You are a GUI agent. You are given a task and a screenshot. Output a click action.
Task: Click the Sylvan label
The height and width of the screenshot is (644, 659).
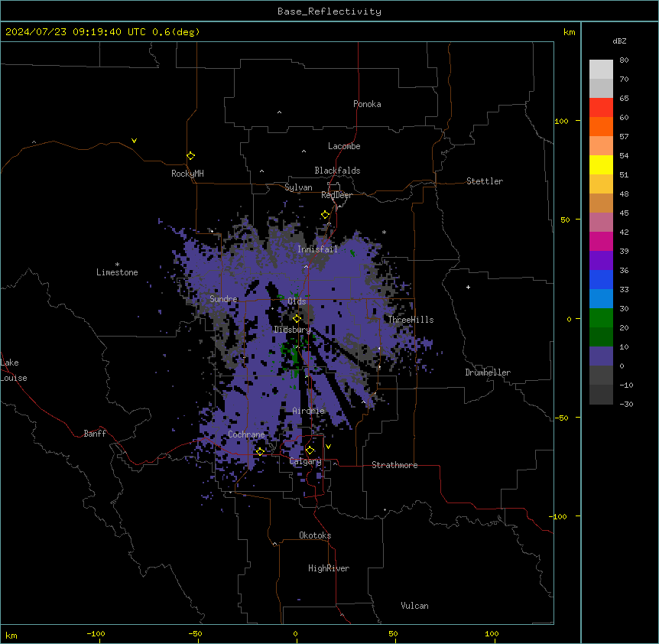click(298, 187)
